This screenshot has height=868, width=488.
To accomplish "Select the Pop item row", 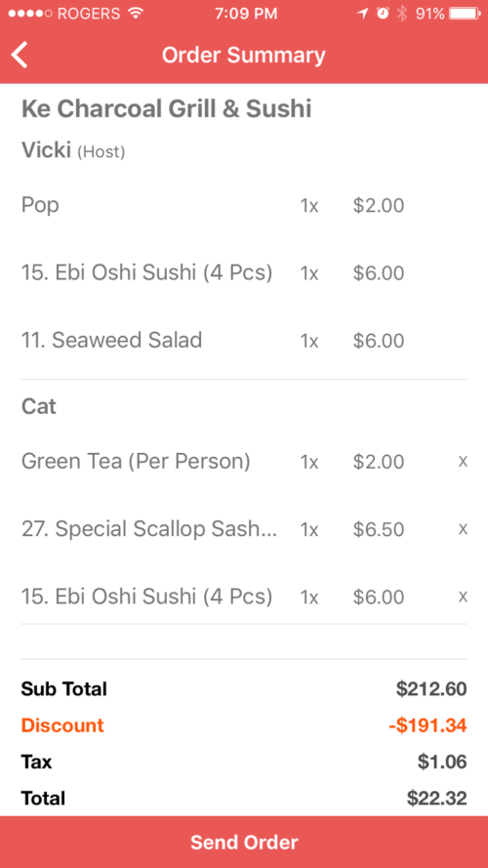I will point(244,205).
